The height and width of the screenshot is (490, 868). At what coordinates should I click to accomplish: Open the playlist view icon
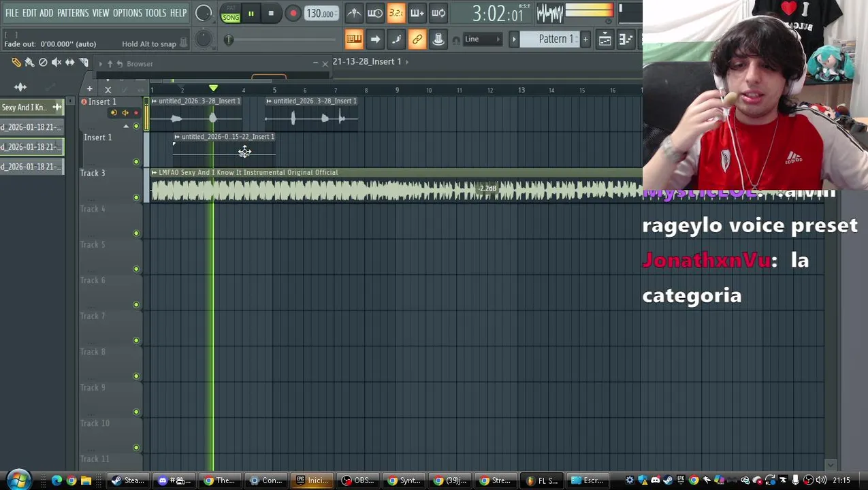coord(605,39)
